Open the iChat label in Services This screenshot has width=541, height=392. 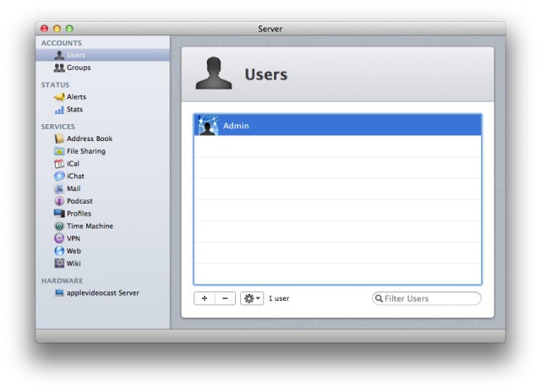[x=75, y=176]
